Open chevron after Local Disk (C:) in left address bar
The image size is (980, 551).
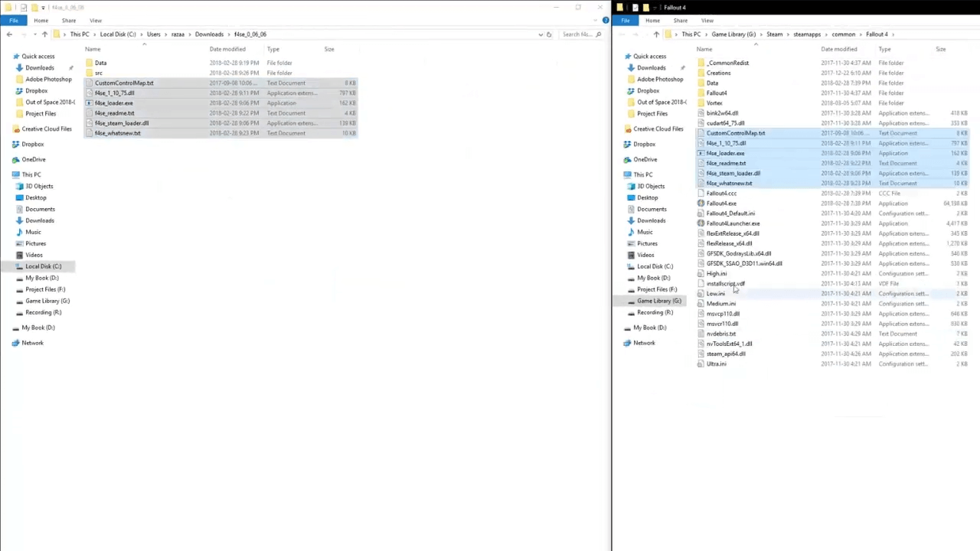click(x=140, y=34)
